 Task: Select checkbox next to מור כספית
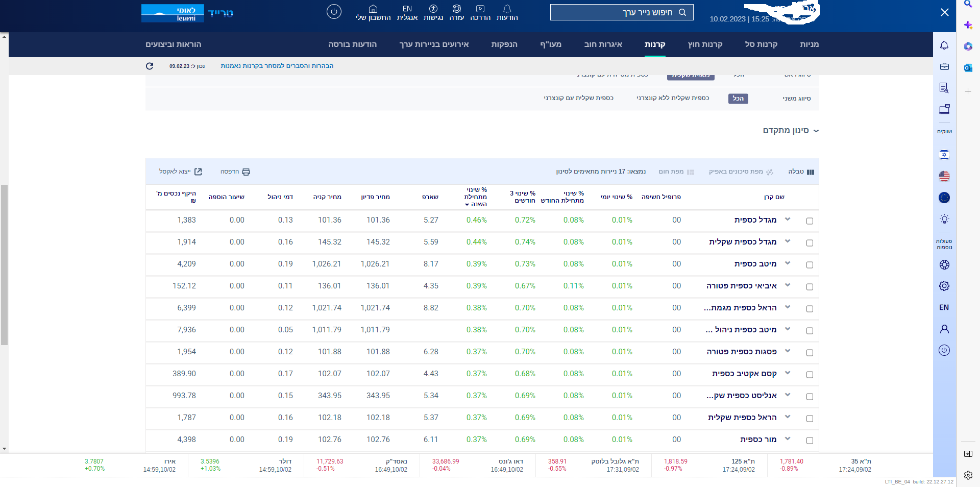810,441
